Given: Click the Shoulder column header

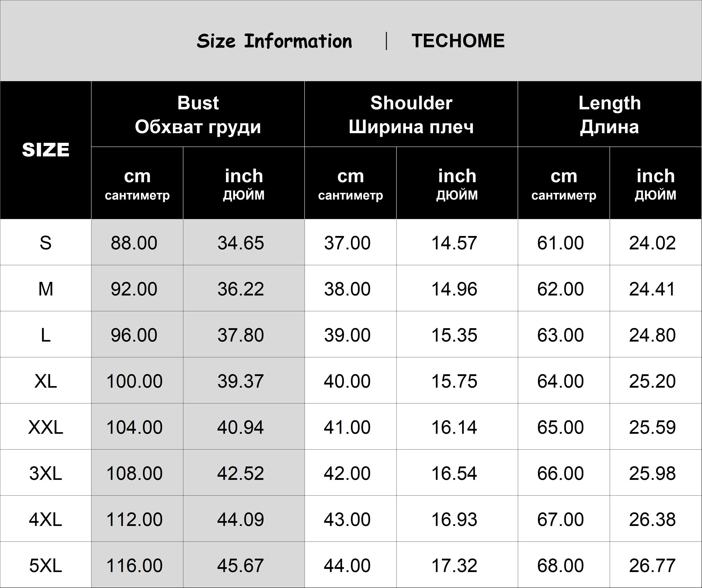Looking at the screenshot, I should click(411, 115).
